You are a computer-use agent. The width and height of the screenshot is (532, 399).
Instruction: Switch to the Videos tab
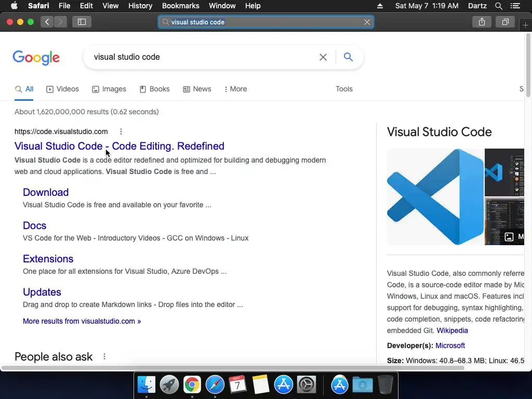tap(62, 89)
